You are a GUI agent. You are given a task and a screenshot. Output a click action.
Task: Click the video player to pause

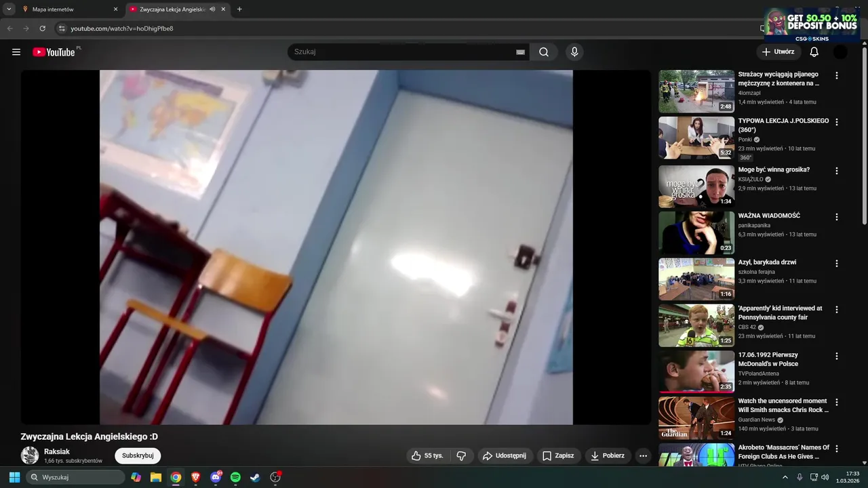click(x=336, y=247)
